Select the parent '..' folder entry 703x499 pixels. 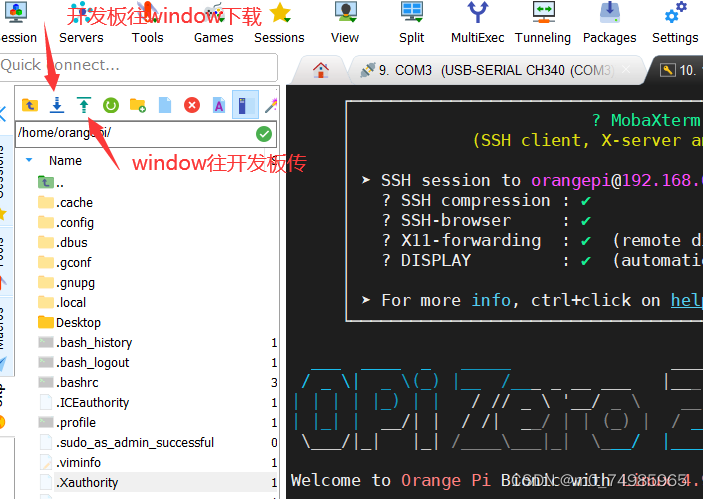[x=51, y=182]
